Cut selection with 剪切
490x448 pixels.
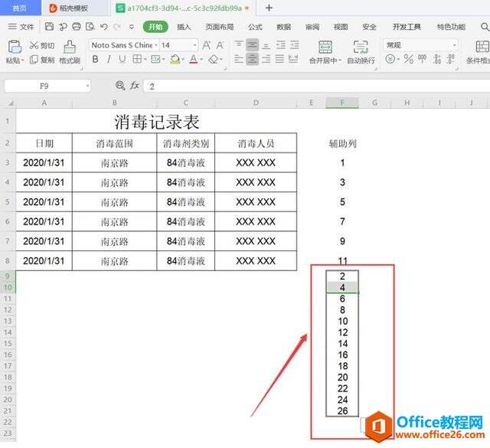42,46
